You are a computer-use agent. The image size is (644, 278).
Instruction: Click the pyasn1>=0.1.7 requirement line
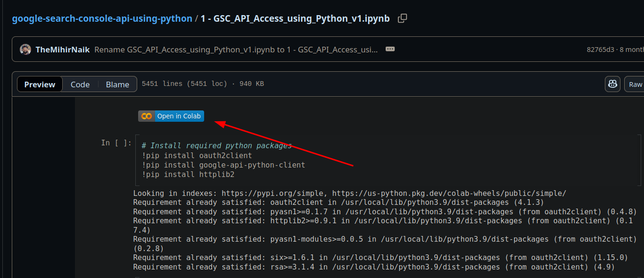pyautogui.click(x=385, y=211)
